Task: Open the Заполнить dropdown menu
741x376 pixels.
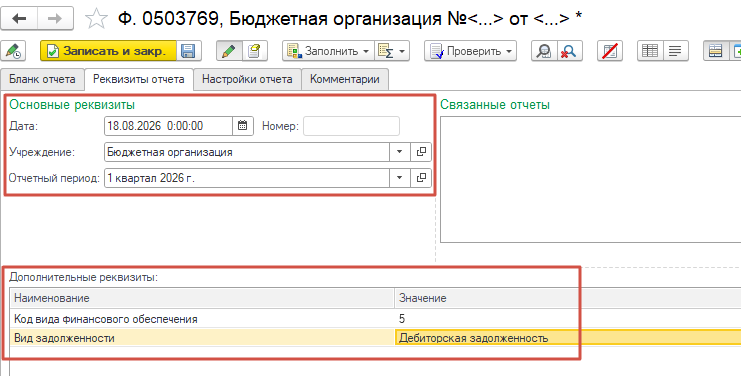Action: (x=328, y=51)
